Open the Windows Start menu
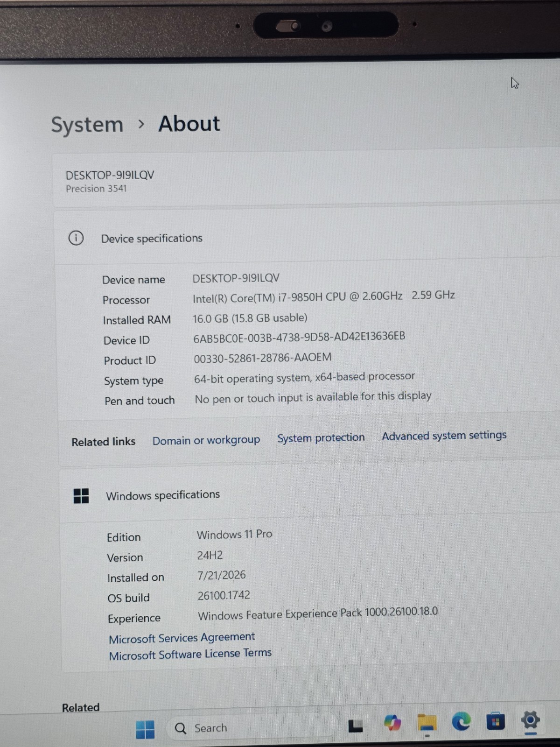The height and width of the screenshot is (747, 560). click(145, 729)
